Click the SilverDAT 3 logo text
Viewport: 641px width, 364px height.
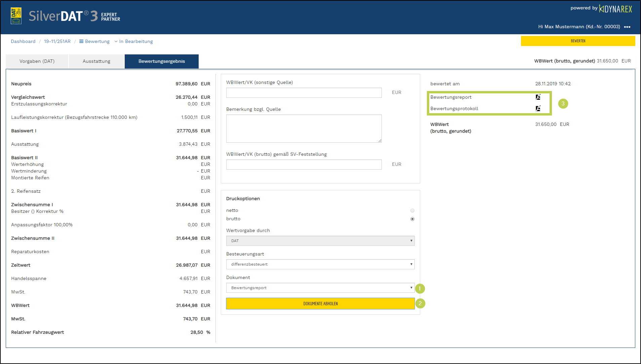63,16
